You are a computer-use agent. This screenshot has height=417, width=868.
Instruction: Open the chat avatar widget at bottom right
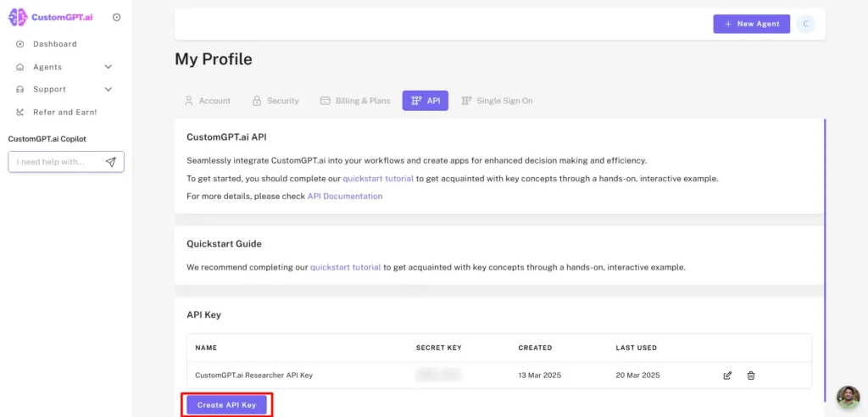point(848,398)
